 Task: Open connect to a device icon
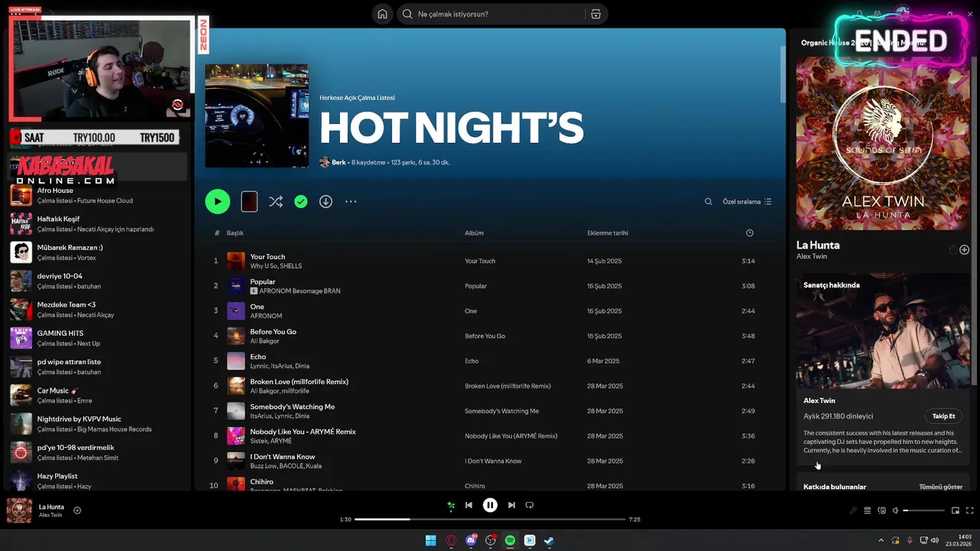(x=882, y=510)
